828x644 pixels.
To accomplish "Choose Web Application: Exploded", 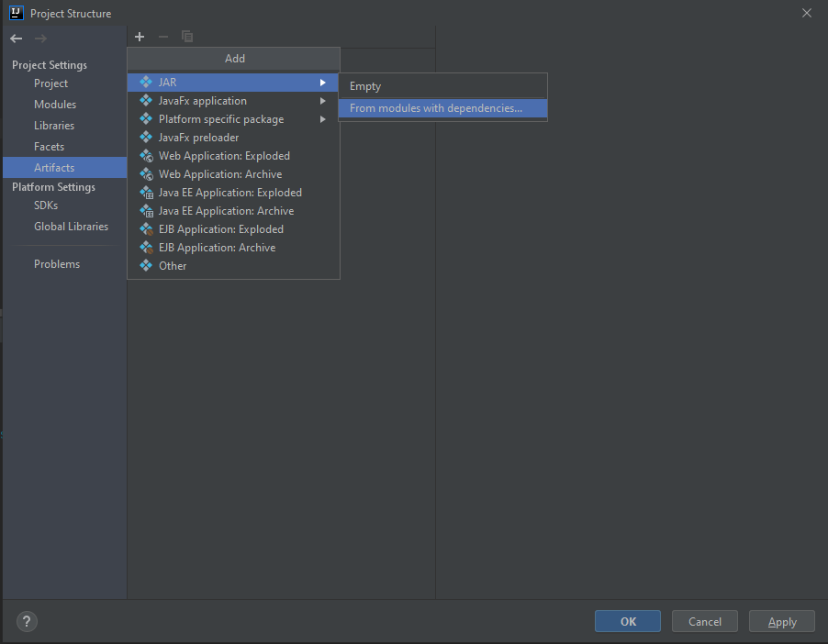I will pyautogui.click(x=233, y=156).
